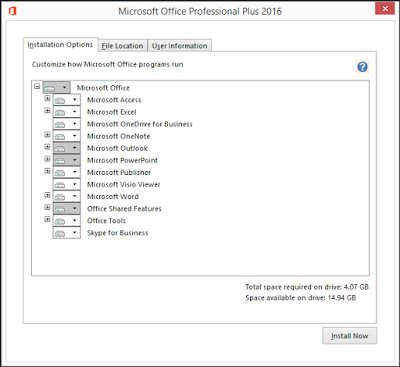Expand the Microsoft Outlook node
This screenshot has width=400, height=367.
pos(47,147)
